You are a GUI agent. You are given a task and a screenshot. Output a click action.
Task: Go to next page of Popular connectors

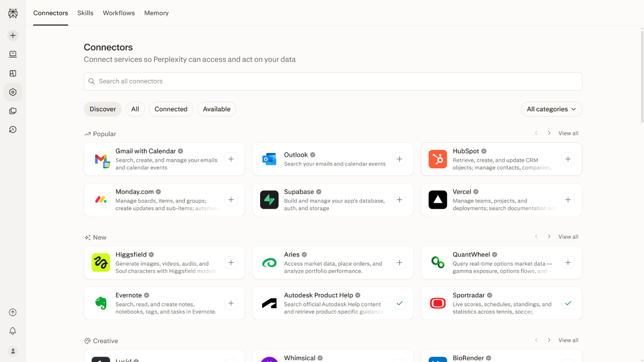point(549,133)
